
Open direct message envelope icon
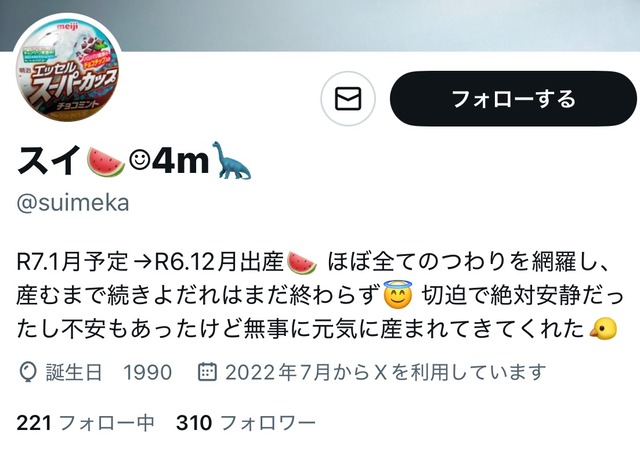pos(348,98)
